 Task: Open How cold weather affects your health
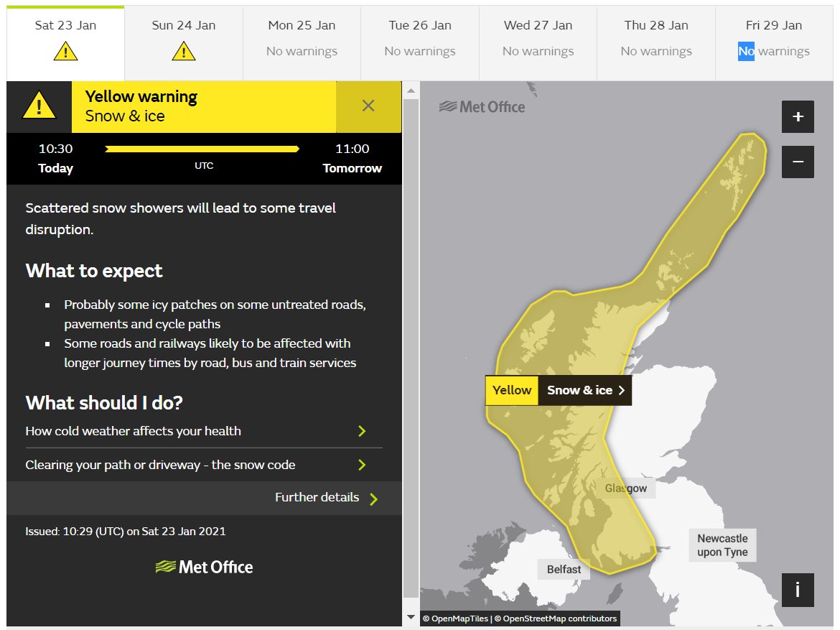pyautogui.click(x=204, y=431)
